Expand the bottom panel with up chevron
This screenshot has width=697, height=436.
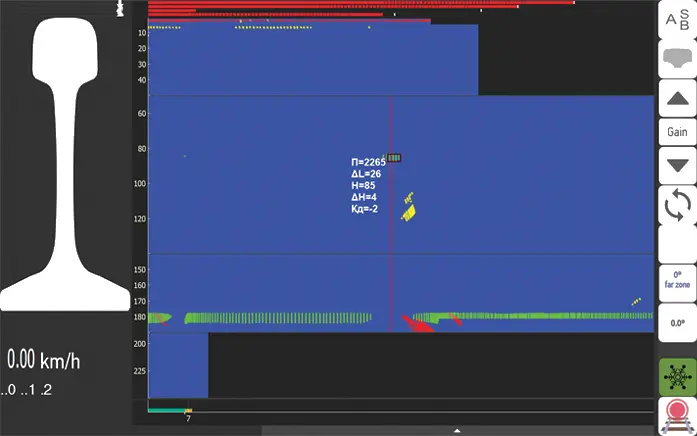pyautogui.click(x=457, y=431)
